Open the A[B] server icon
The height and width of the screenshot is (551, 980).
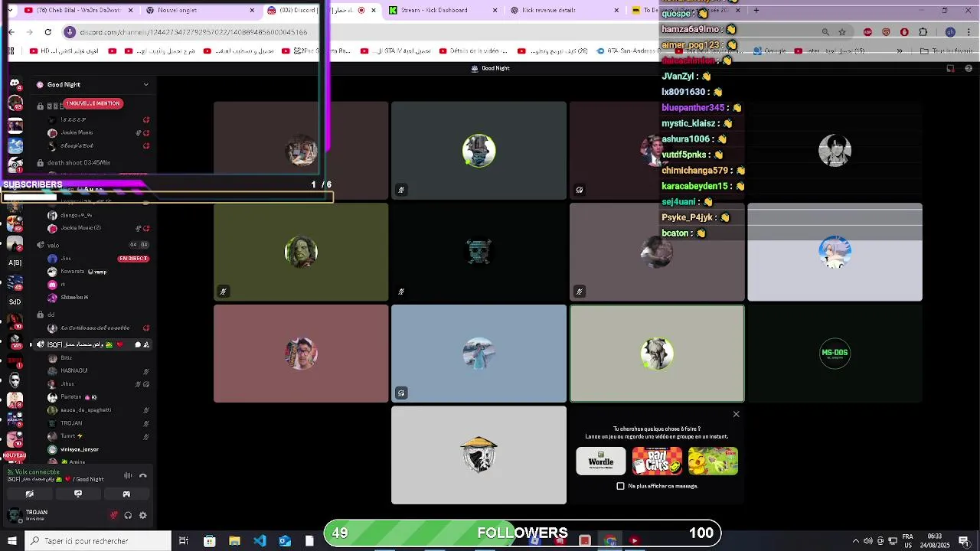point(15,262)
